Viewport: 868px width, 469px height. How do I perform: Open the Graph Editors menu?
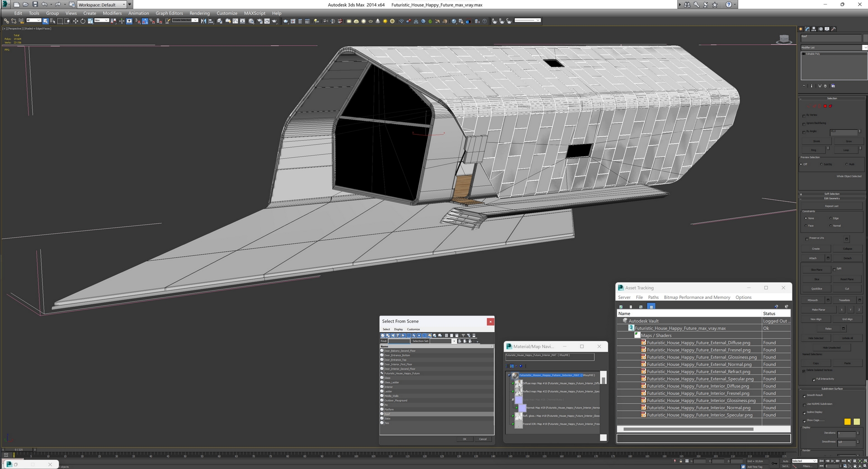tap(169, 13)
